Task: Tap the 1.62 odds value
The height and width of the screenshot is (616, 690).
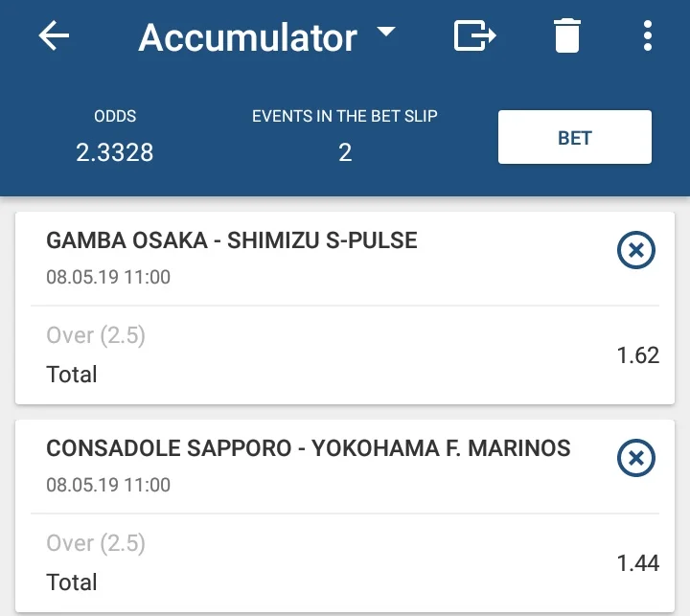Action: click(x=638, y=355)
